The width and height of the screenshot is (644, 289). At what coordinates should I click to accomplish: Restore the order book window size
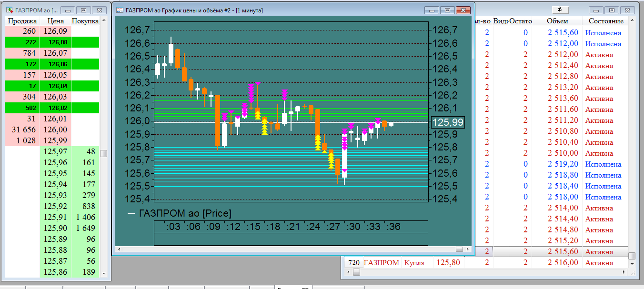coord(83,10)
